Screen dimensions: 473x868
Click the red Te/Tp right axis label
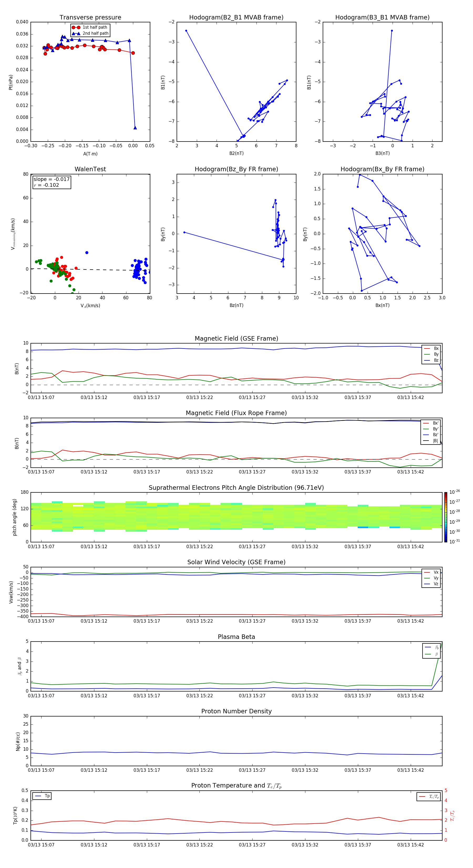[x=453, y=815]
